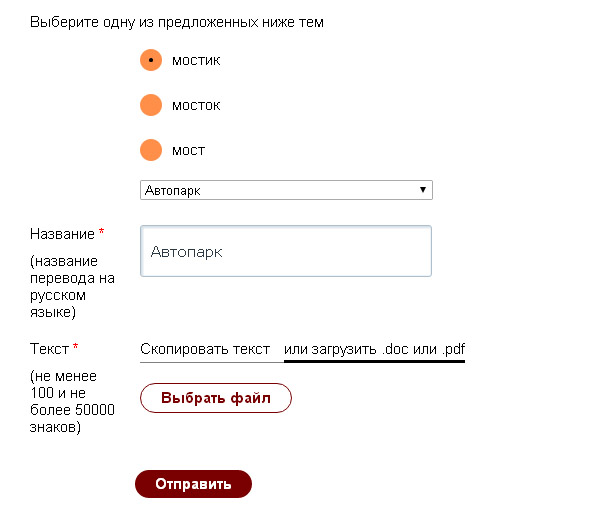Viewport: 603px width, 529px height.
Task: Open the загрузить .doc или .pdf tab
Action: [x=374, y=349]
